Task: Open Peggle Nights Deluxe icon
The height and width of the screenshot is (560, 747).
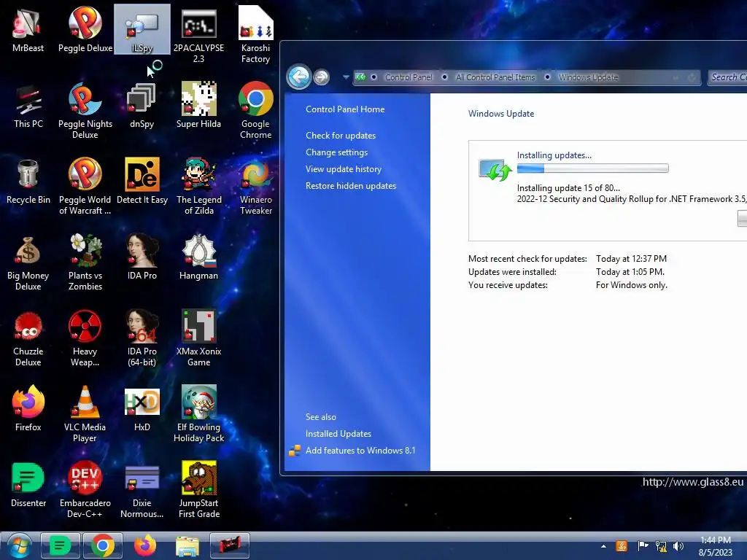Action: tap(85, 111)
